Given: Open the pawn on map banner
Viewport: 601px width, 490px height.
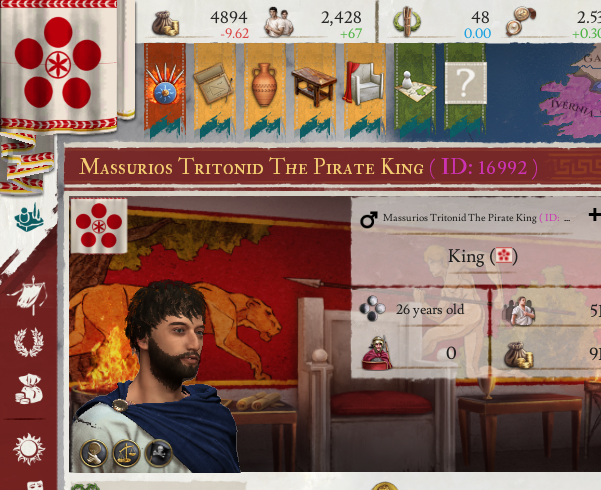Looking at the screenshot, I should pyautogui.click(x=415, y=90).
